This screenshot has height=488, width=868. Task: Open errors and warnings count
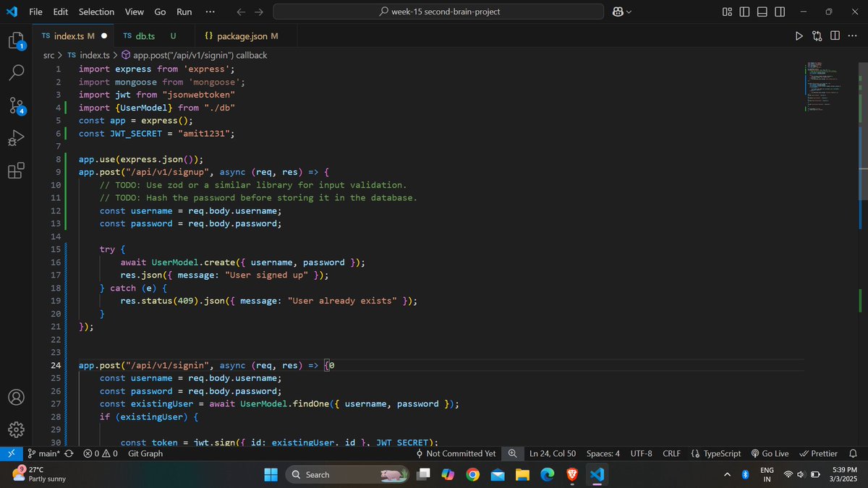click(x=101, y=453)
